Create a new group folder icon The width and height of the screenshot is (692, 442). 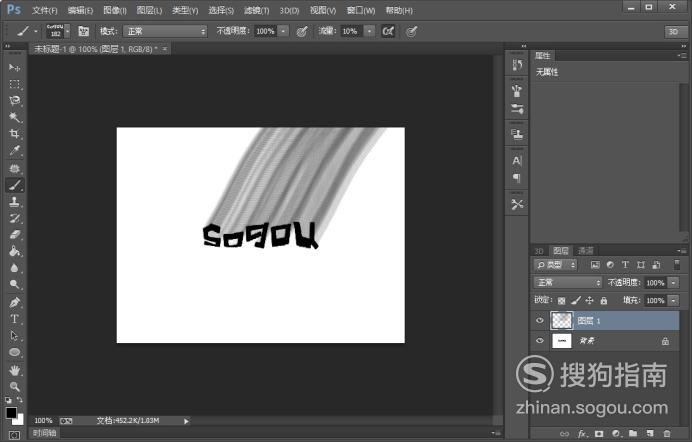click(x=633, y=434)
